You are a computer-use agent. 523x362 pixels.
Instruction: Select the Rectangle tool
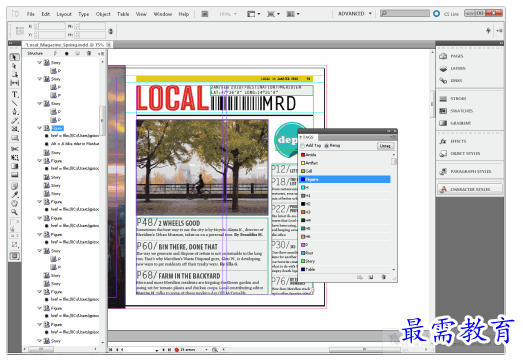pos(15,138)
